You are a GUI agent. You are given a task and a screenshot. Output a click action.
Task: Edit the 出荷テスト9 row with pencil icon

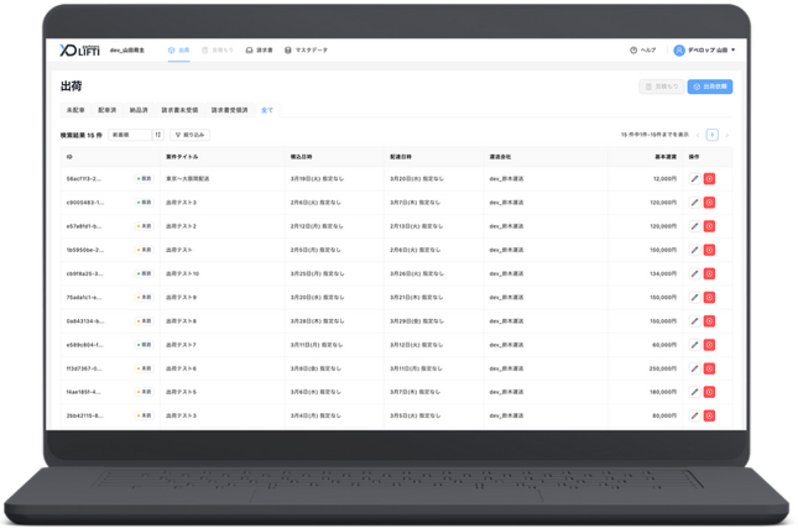[695, 297]
